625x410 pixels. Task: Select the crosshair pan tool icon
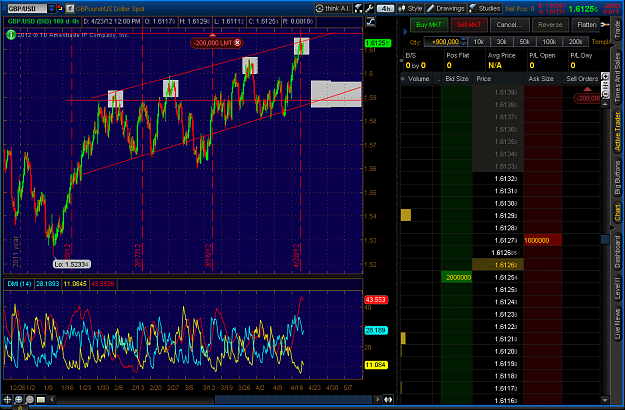[x=7, y=399]
